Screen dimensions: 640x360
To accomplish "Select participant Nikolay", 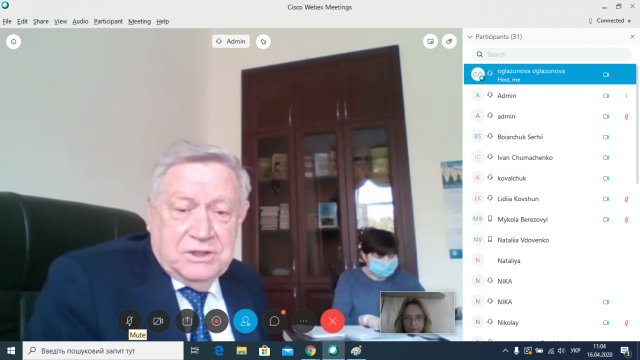I will (550, 322).
